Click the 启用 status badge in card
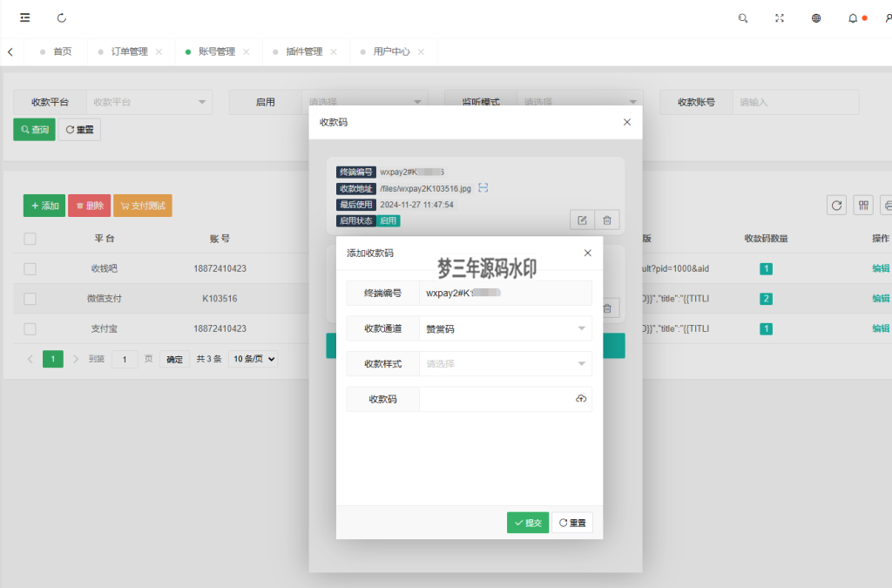Image resolution: width=892 pixels, height=588 pixels. 388,220
